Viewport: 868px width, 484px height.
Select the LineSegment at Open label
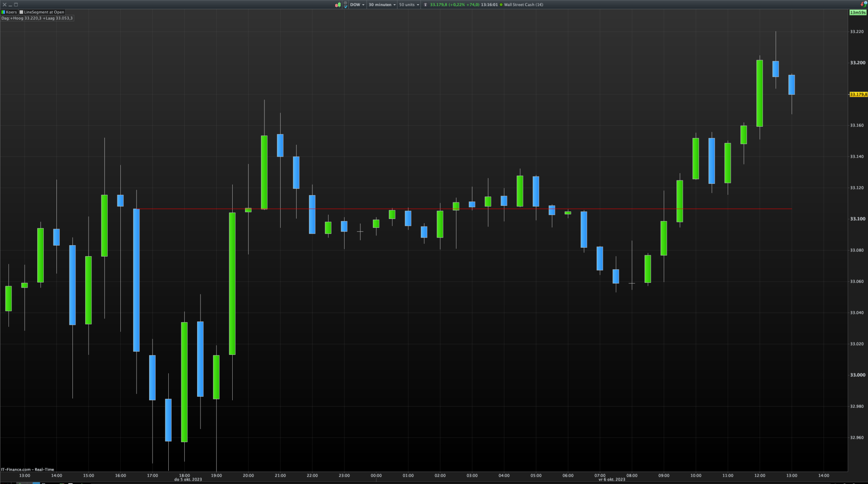click(44, 12)
